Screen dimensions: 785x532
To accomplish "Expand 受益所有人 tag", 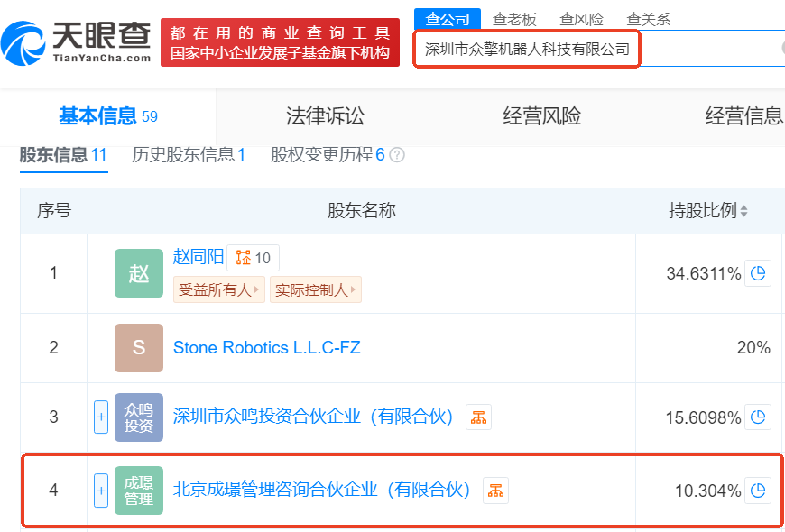I will point(218,289).
